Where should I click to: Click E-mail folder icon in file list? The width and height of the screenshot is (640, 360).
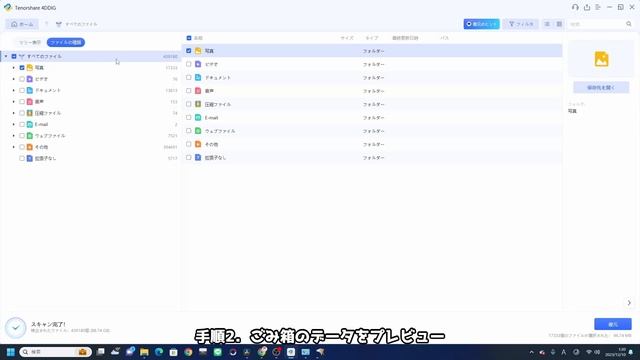(198, 118)
